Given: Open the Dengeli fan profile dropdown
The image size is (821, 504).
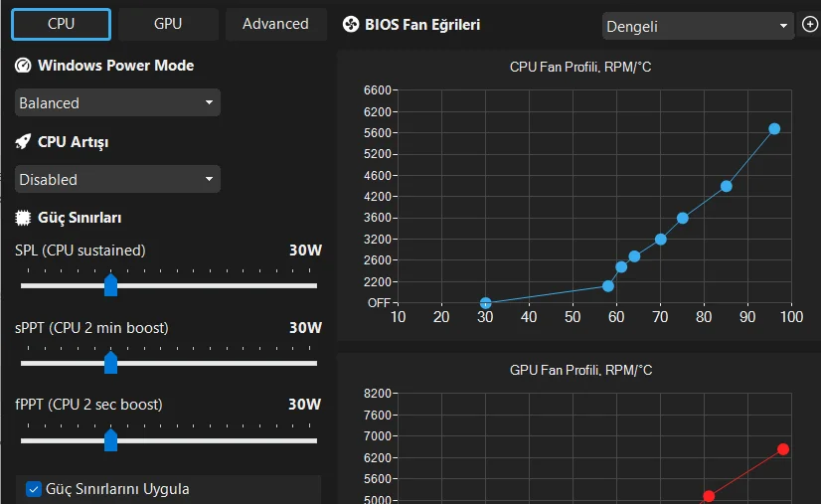Looking at the screenshot, I should (x=697, y=27).
